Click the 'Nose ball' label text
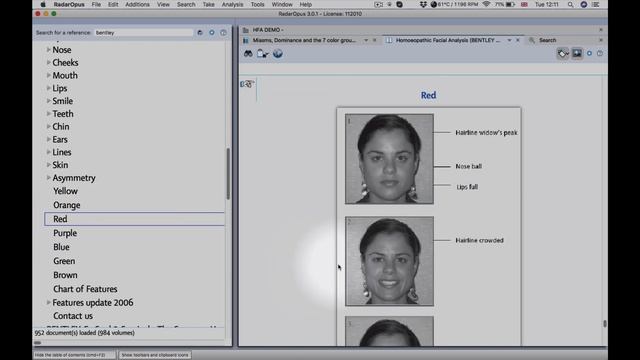 coord(469,166)
